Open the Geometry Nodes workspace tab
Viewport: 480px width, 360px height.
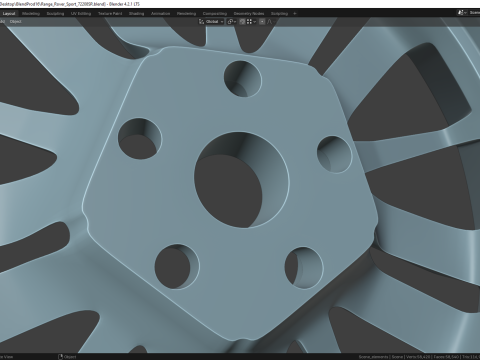pos(249,14)
